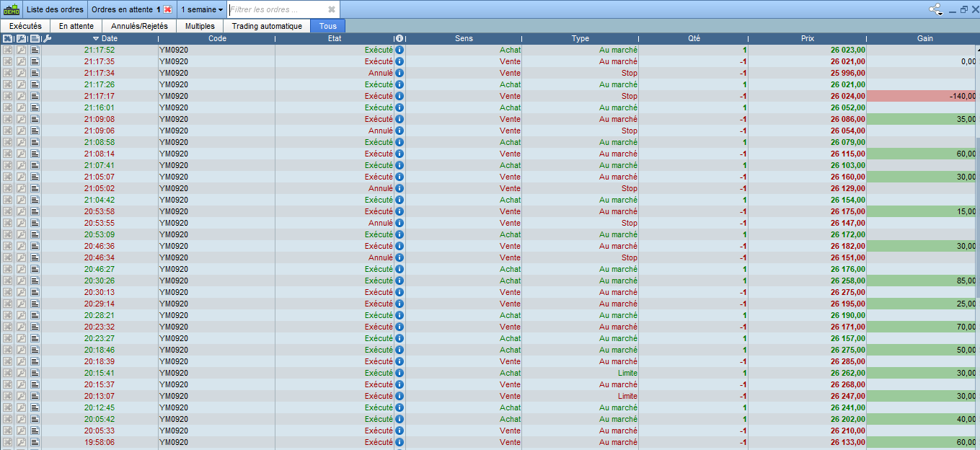The image size is (980, 450).
Task: Show info for 21:08:14 order
Action: 399,154
